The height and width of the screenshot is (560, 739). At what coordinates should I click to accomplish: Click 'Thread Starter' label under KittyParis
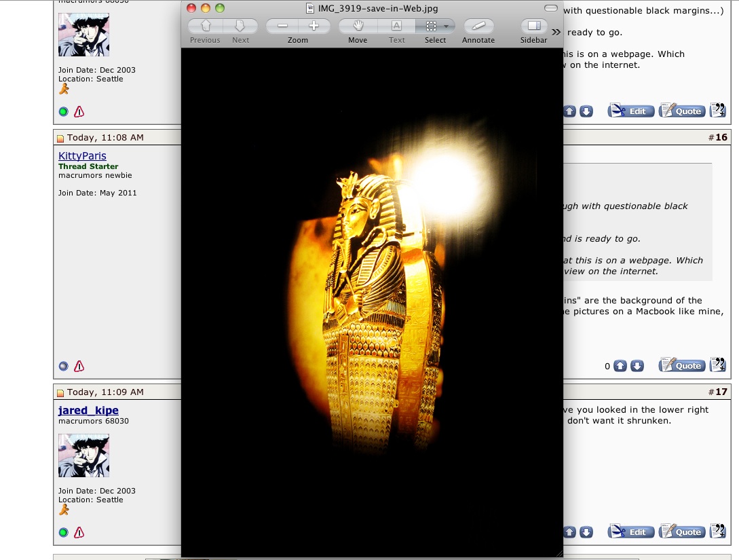[x=88, y=166]
